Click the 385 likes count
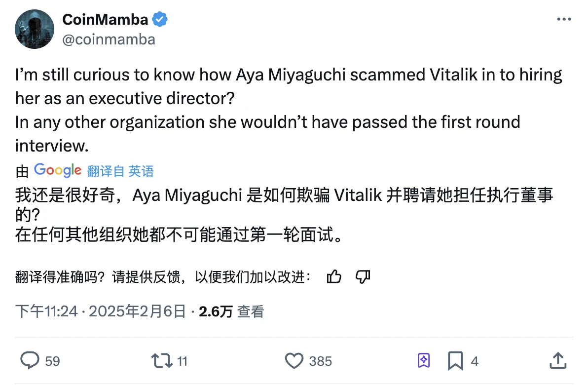The width and height of the screenshot is (588, 385). tap(320, 361)
